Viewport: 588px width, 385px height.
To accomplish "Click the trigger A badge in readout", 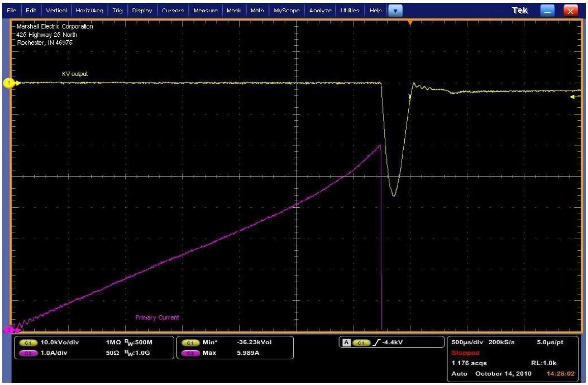I will tap(346, 342).
